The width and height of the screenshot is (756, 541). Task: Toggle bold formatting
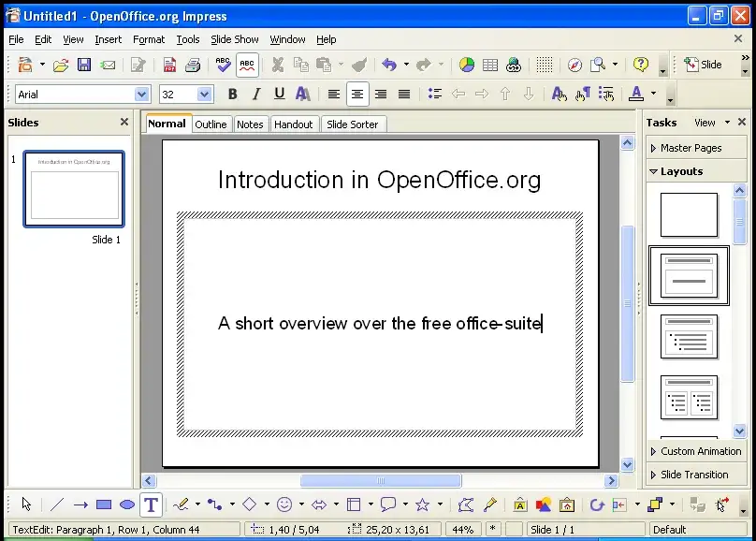click(x=232, y=94)
